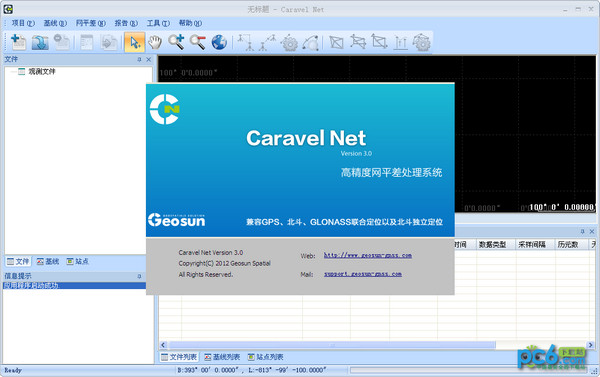Switch to the 站点列表 bottom tab
Viewport: 600px width, 377px height.
pos(265,357)
